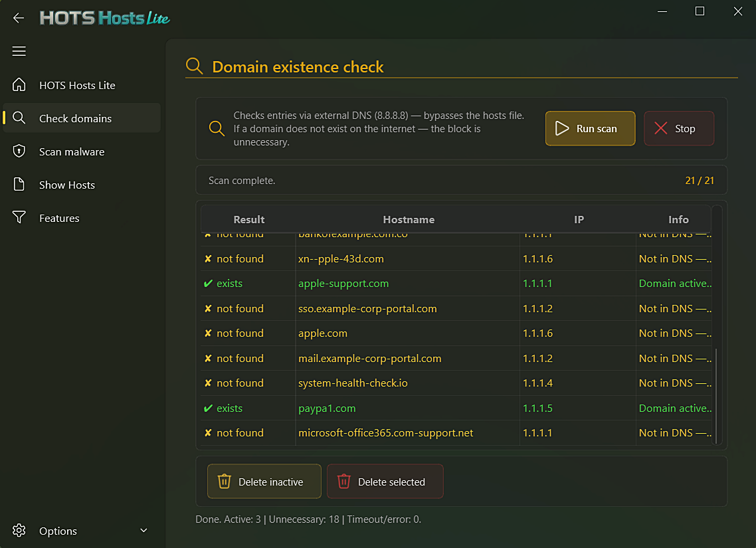Open Show Hosts page

coord(82,185)
